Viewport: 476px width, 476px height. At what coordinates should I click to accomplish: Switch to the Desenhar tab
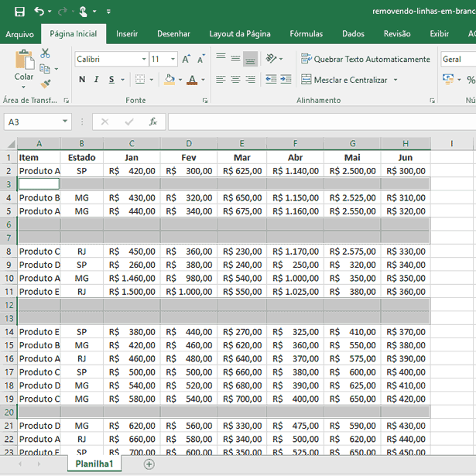coord(173,34)
